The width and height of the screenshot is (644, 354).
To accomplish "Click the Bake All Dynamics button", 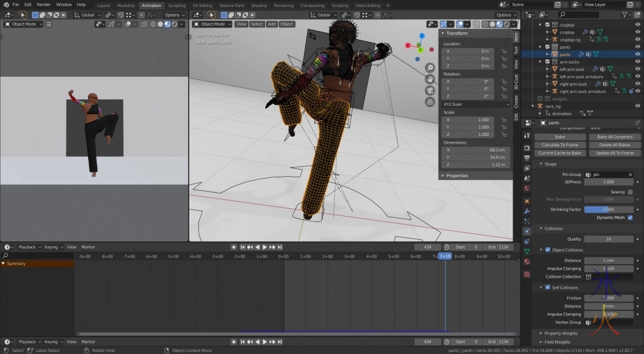I will tap(614, 137).
